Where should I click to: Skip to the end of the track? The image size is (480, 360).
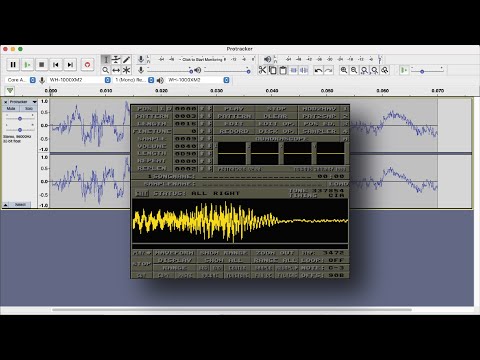point(70,65)
